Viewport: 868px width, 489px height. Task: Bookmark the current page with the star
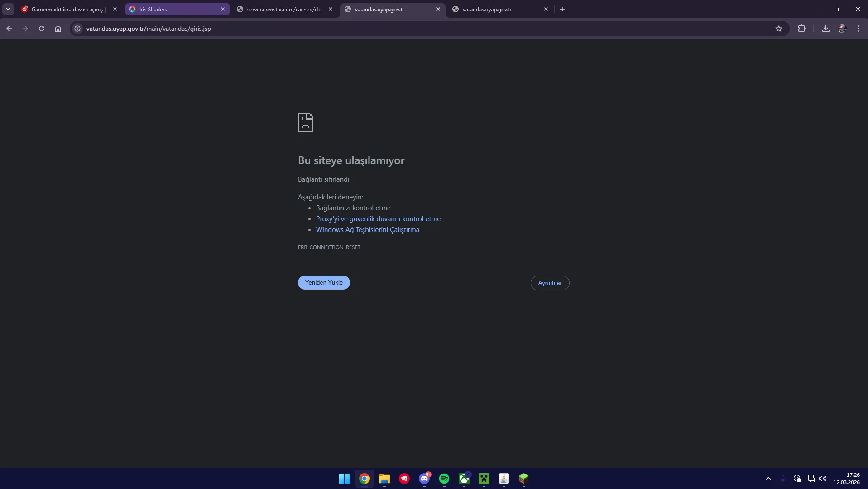pos(779,29)
